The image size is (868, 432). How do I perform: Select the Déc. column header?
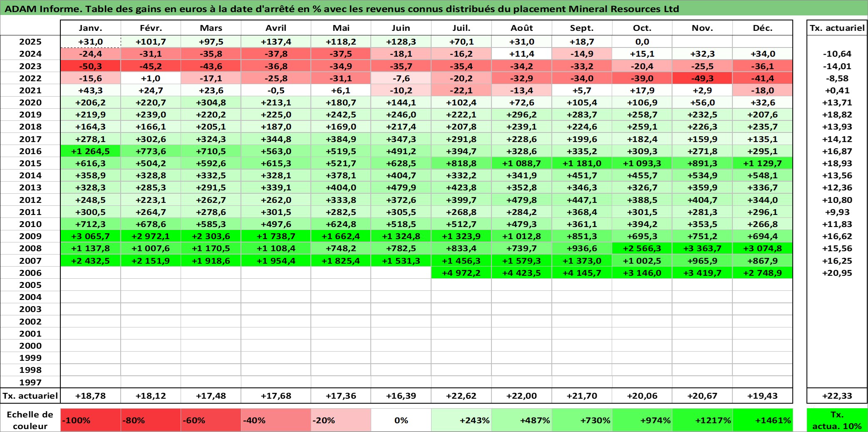(762, 28)
